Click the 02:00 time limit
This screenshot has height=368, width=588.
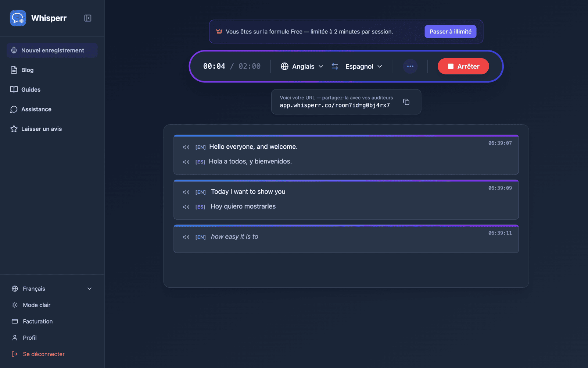[250, 66]
